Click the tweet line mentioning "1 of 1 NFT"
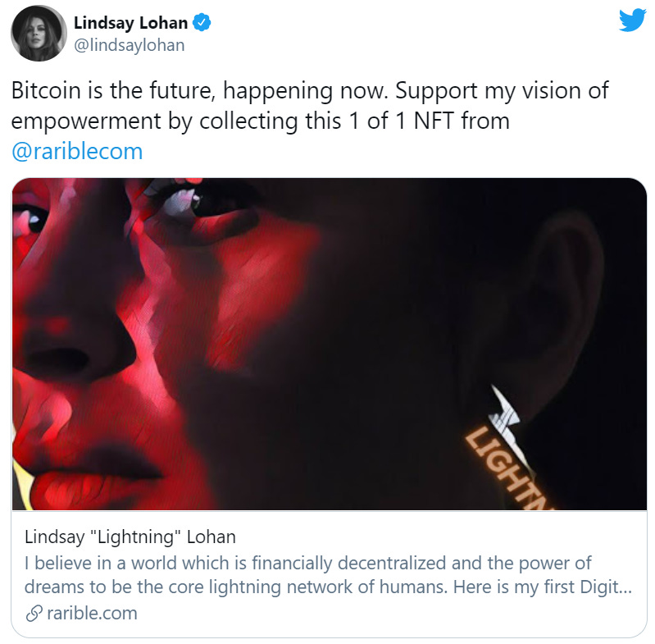 pos(260,121)
